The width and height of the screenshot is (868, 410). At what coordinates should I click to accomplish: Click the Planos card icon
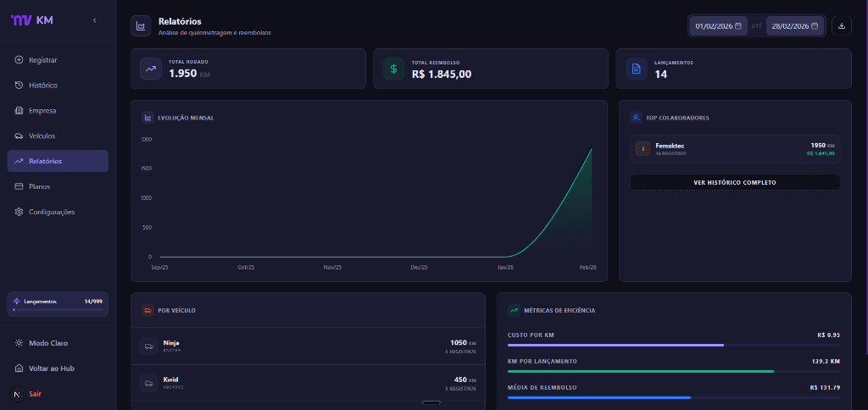point(19,186)
